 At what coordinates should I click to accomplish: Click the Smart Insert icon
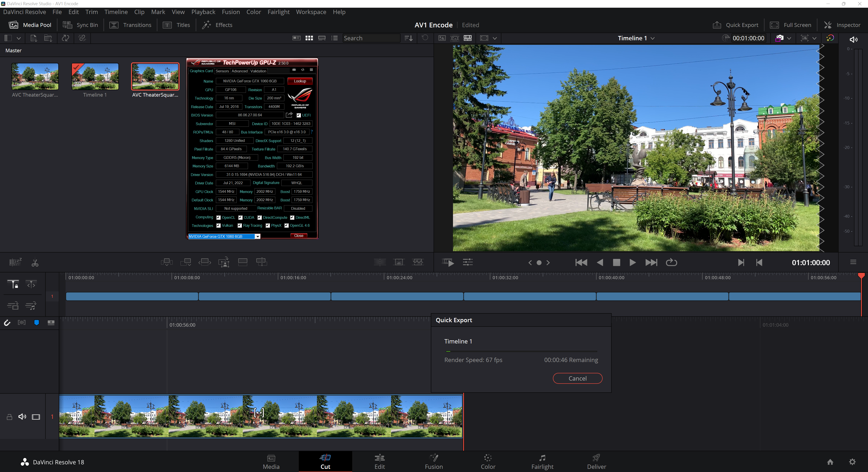[x=166, y=262]
